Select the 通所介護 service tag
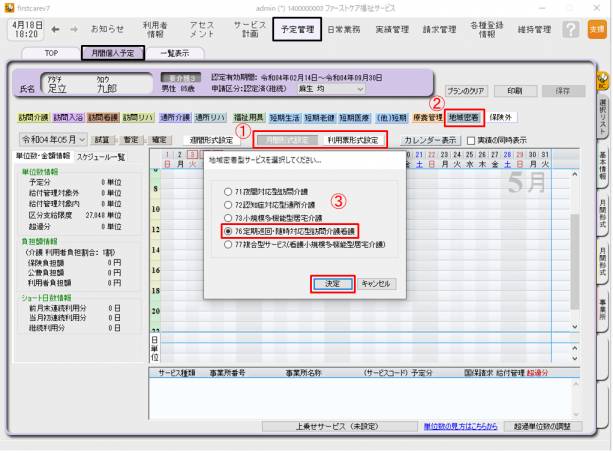613x453 pixels. (175, 117)
